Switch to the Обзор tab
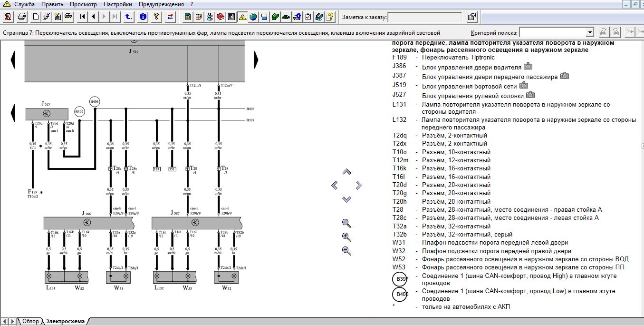The height and width of the screenshot is (326, 644). 30,322
